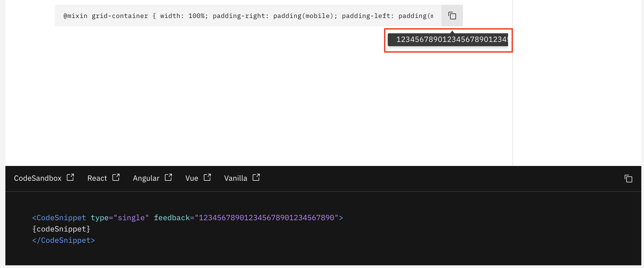
Task: Click the external link icon beside Vanilla
Action: 256,178
